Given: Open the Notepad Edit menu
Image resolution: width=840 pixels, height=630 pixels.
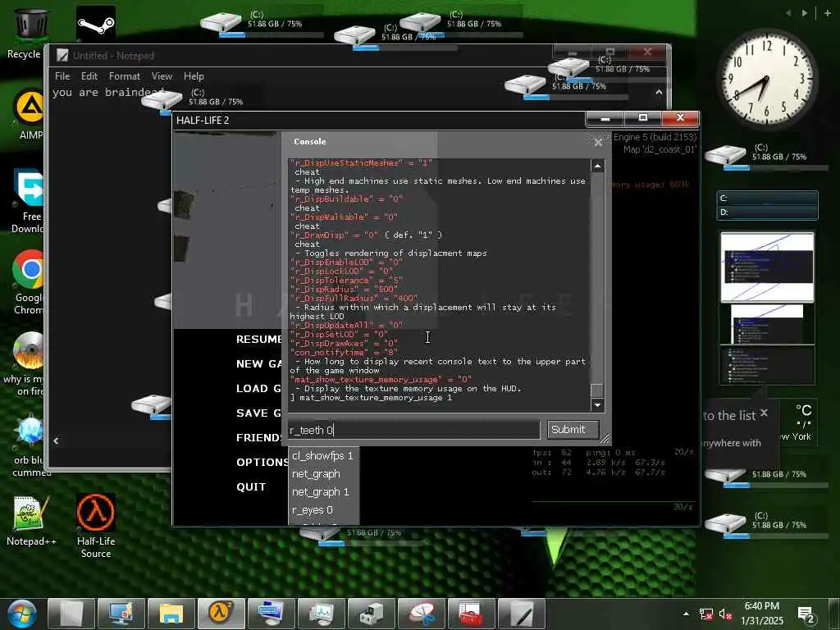Looking at the screenshot, I should point(89,76).
